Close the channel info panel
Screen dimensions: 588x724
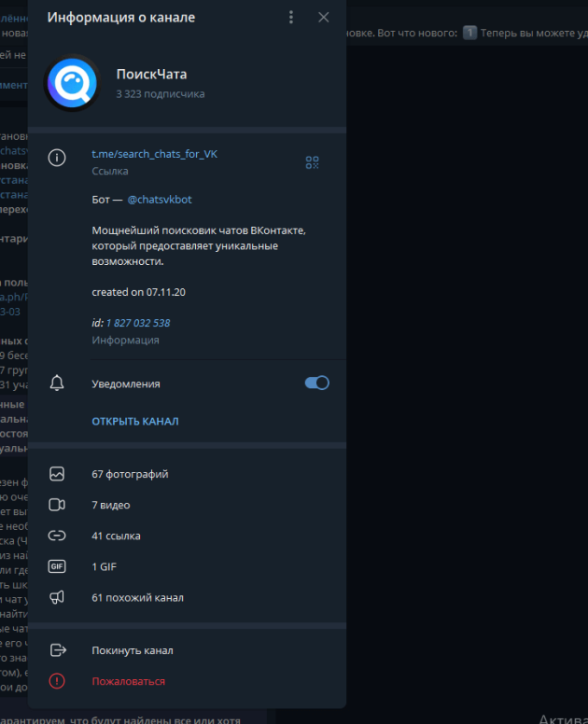point(323,18)
